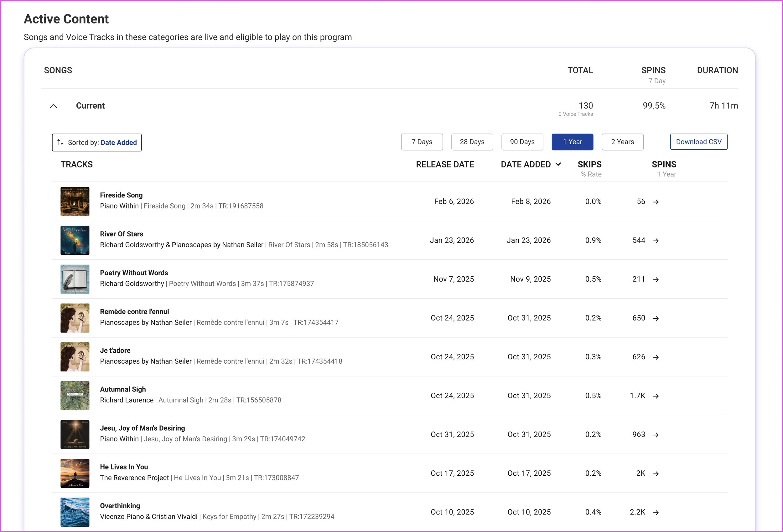The image size is (783, 532).
Task: Click the Je t'adore spins arrow
Action: pyautogui.click(x=656, y=357)
